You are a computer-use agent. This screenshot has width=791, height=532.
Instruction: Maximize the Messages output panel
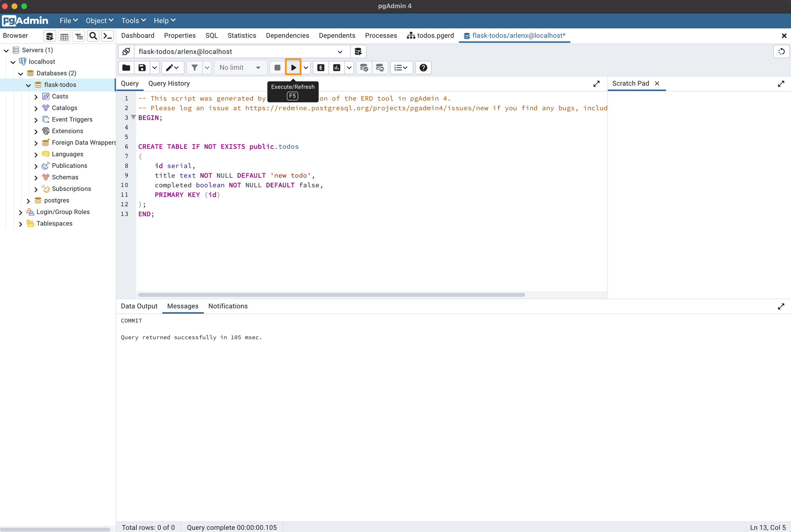(781, 306)
